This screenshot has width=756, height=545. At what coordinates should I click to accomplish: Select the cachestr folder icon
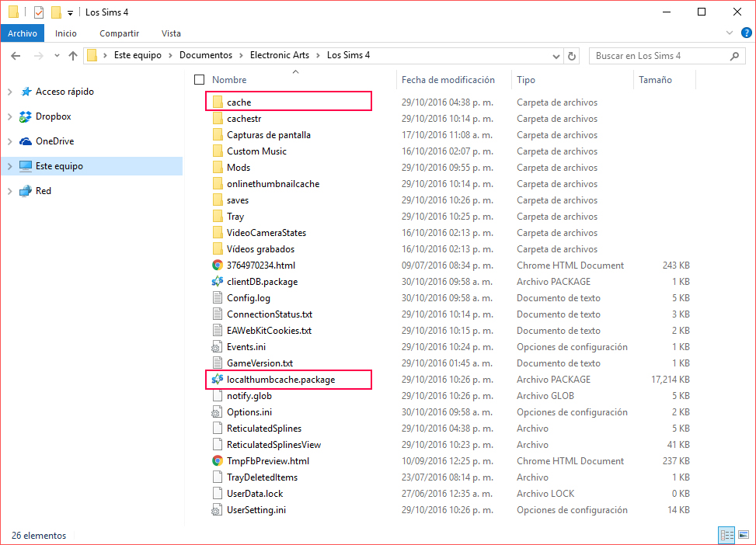click(x=218, y=119)
